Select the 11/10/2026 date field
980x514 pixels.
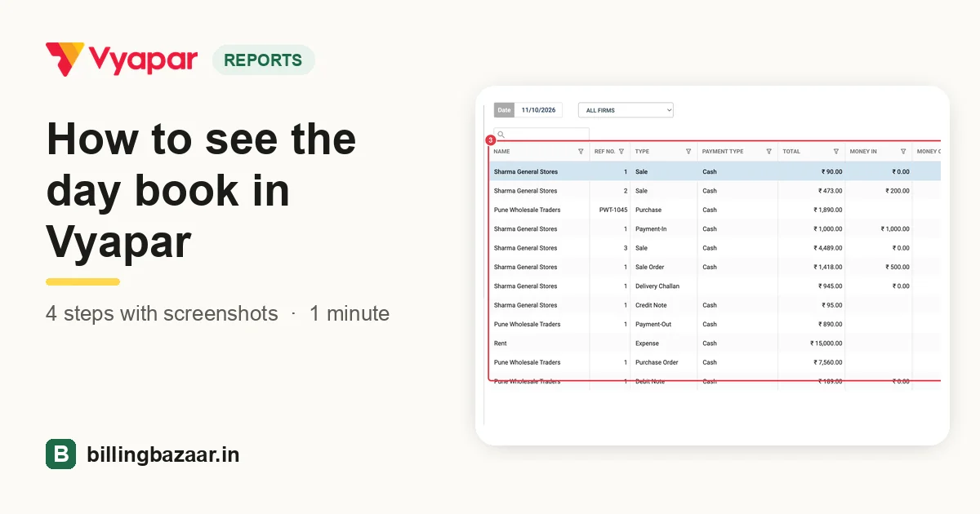click(x=538, y=110)
